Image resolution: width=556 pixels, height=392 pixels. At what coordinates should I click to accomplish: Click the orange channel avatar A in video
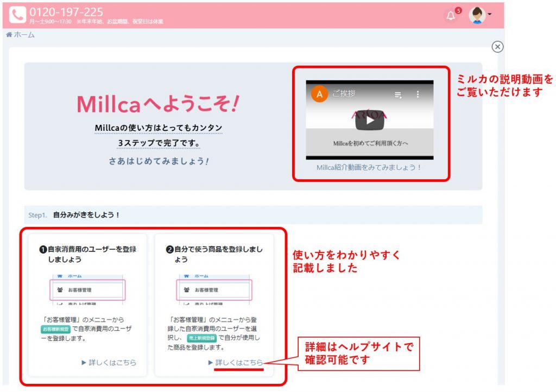click(x=319, y=94)
